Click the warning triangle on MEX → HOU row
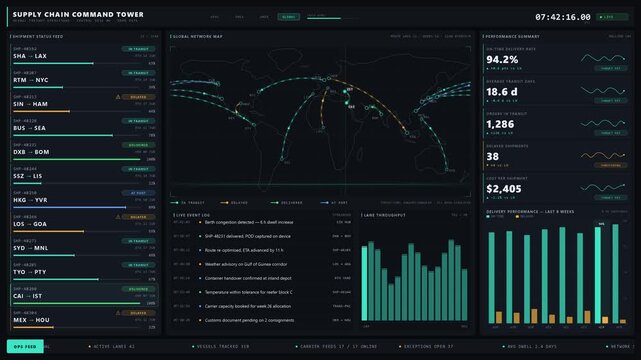This screenshot has height=360, width=641. 118,313
